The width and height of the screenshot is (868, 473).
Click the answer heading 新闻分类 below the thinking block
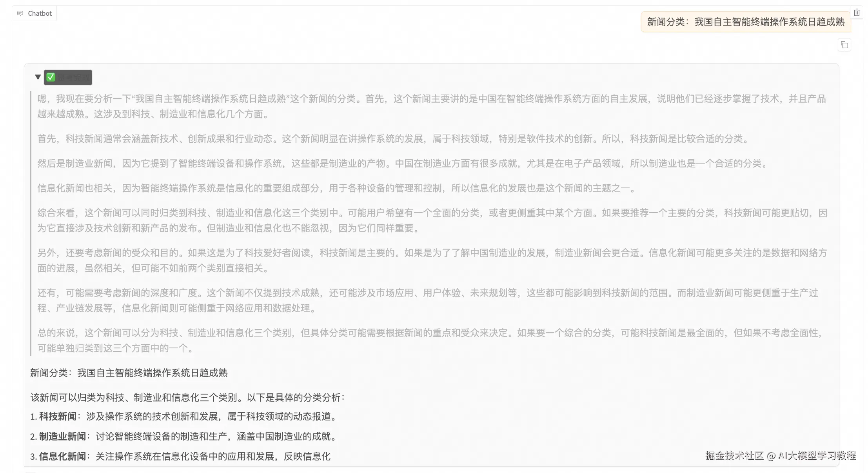129,373
